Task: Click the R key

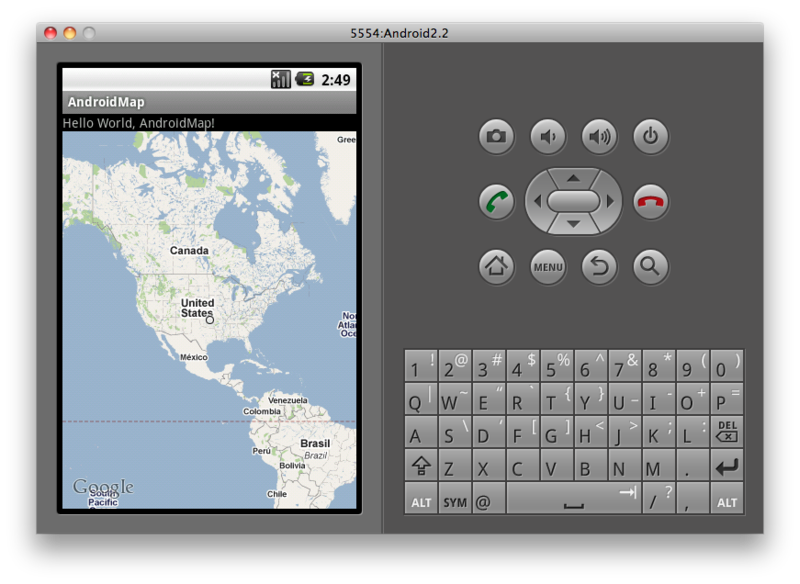Action: (523, 398)
